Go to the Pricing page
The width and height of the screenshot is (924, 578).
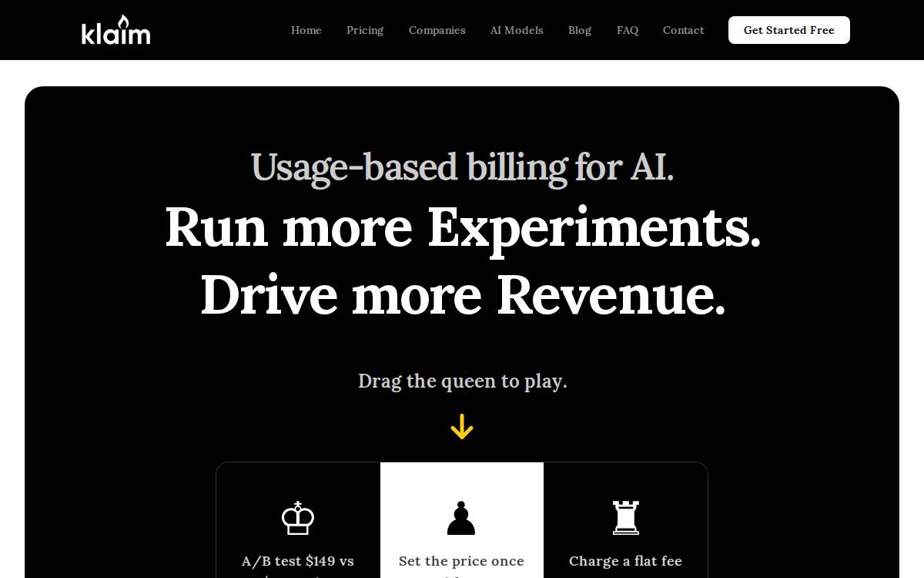coord(365,30)
